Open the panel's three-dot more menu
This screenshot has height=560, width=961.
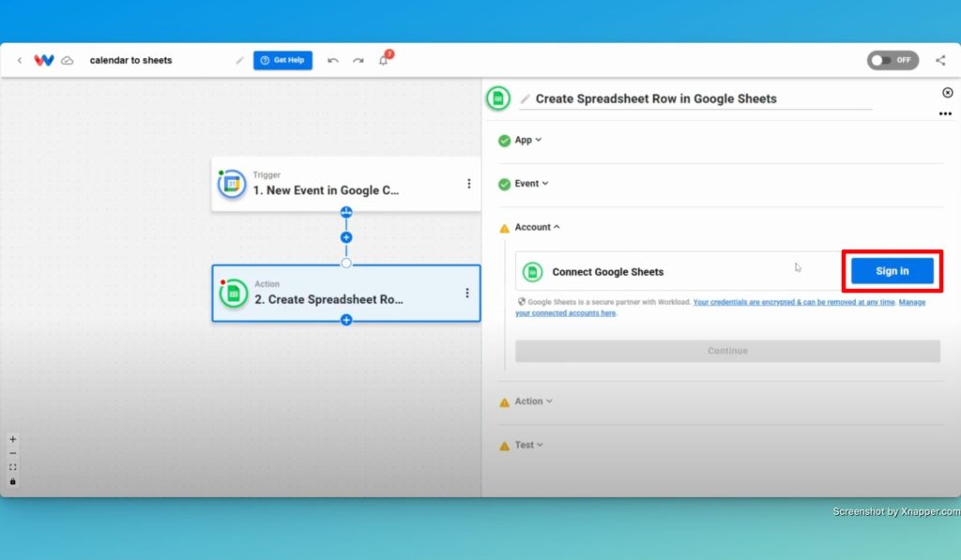coord(945,114)
